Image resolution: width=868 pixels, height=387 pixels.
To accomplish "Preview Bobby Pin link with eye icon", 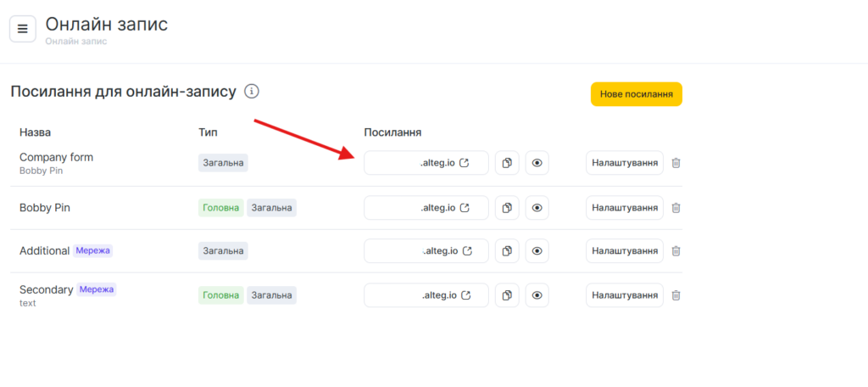I will click(537, 208).
